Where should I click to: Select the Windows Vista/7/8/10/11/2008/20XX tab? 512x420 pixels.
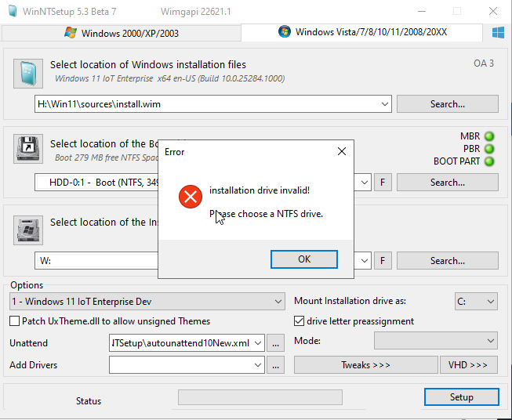click(x=361, y=32)
